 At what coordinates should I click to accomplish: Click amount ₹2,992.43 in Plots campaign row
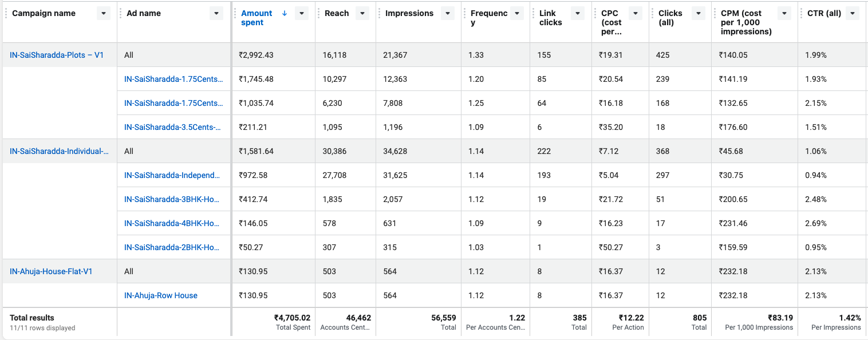(x=256, y=55)
